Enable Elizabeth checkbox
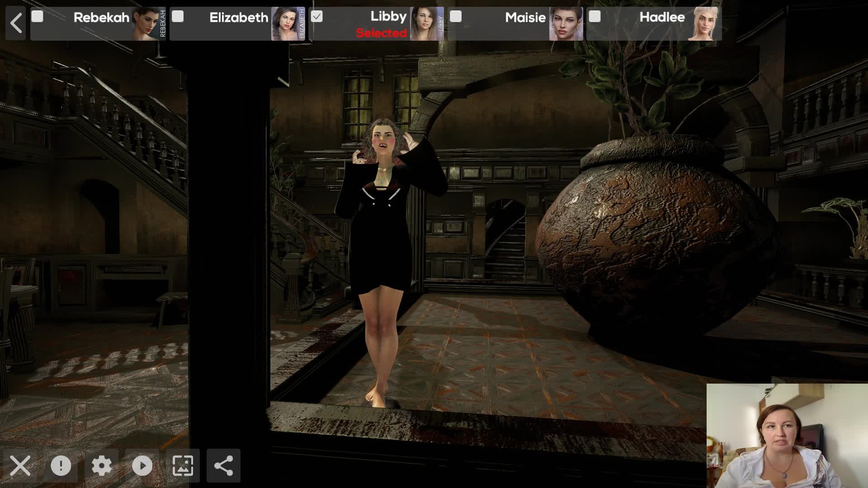Image resolution: width=868 pixels, height=488 pixels. pos(178,17)
